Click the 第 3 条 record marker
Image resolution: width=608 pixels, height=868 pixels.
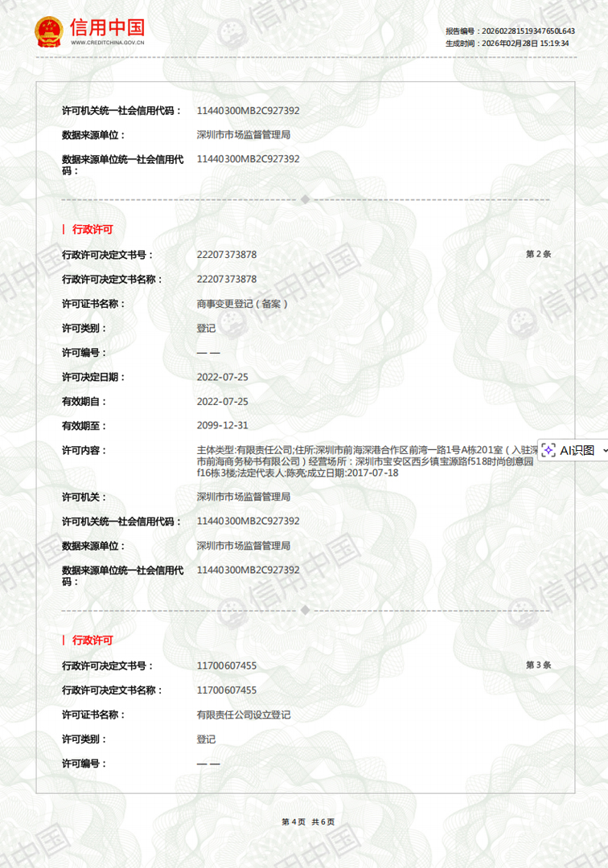click(538, 665)
